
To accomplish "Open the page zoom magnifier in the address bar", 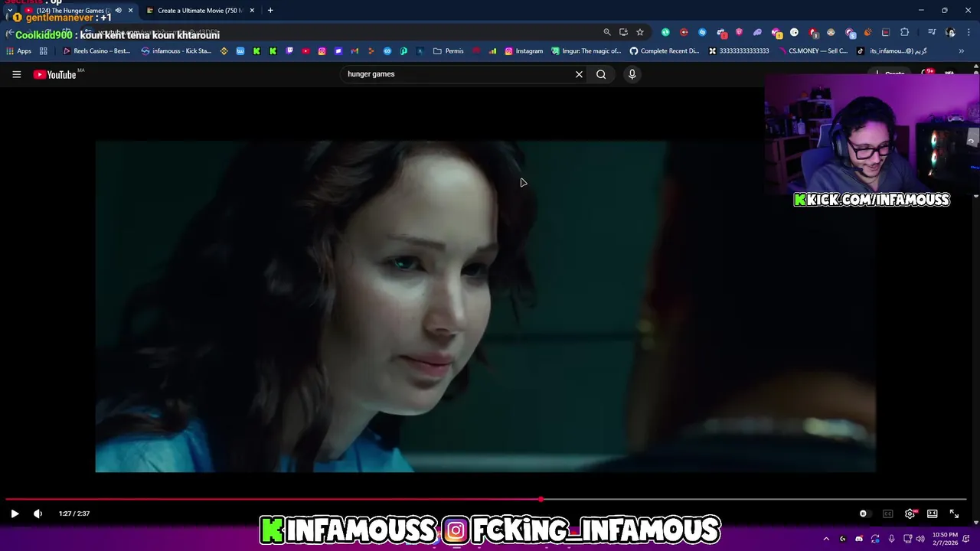I will tap(607, 32).
